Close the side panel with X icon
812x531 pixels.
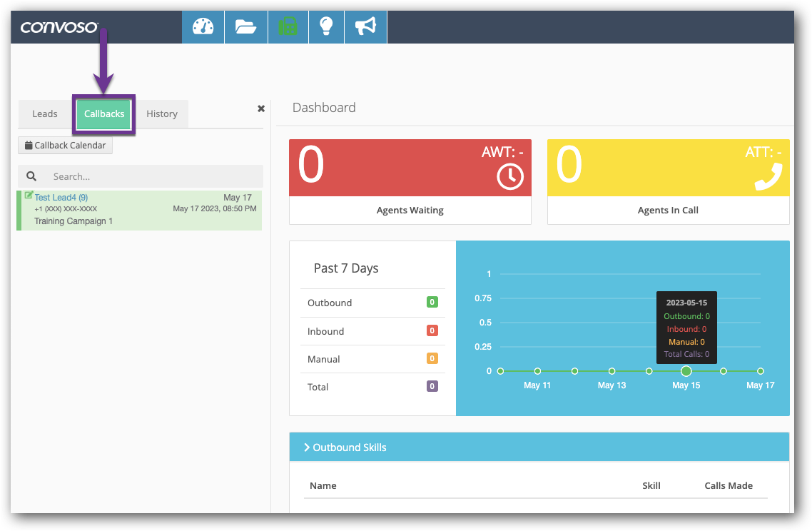(261, 108)
